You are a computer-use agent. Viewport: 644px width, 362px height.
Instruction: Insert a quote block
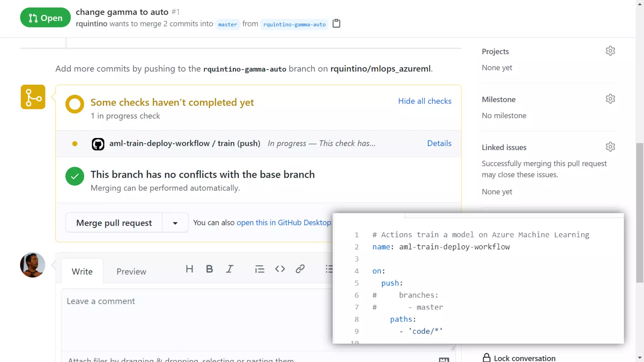[x=259, y=269]
